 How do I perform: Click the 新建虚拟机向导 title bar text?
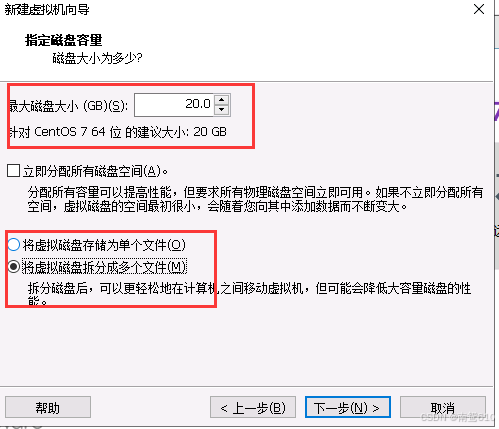coord(47,9)
